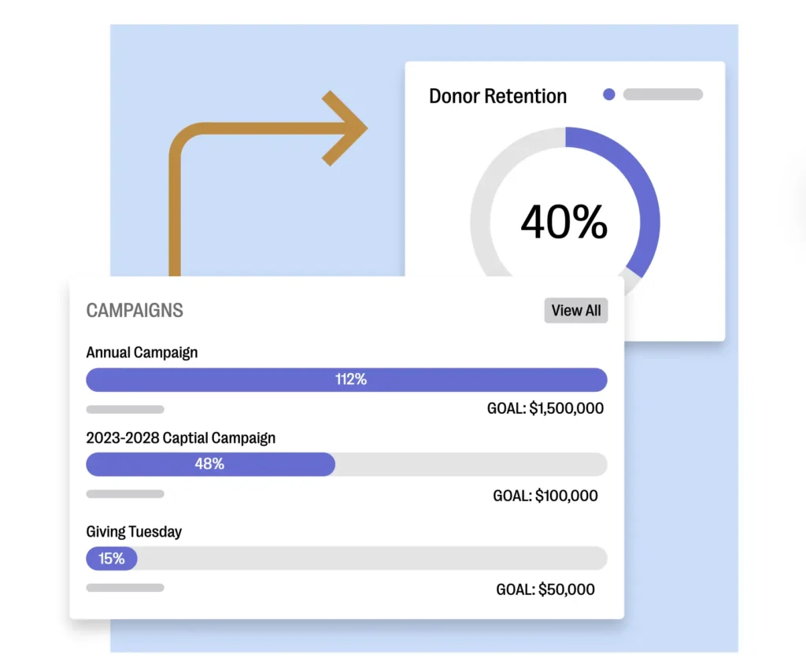The image size is (806, 672).
Task: Click the gray legend label placeholder bar
Action: point(663,94)
